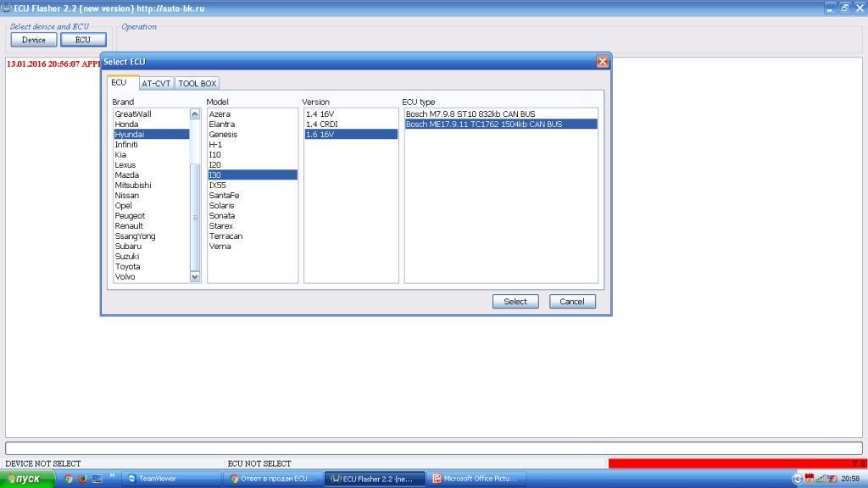Select Terracan model

pos(253,236)
